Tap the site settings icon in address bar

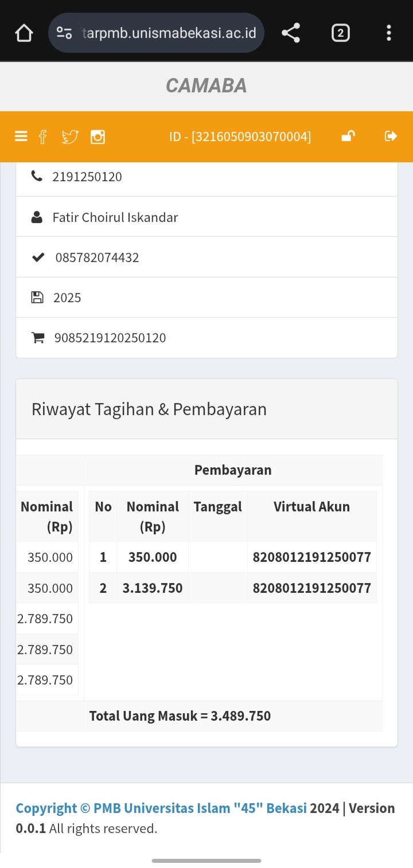coord(64,33)
